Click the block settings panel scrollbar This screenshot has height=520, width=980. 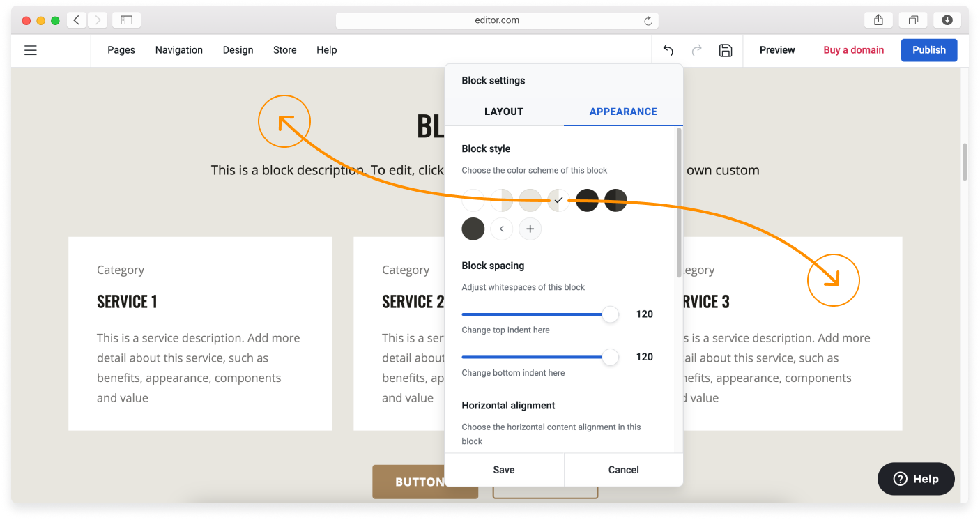679,202
